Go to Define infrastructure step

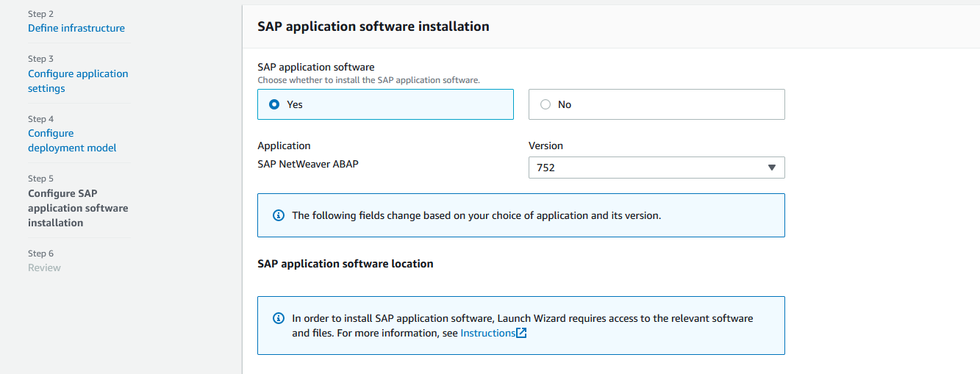pyautogui.click(x=76, y=28)
